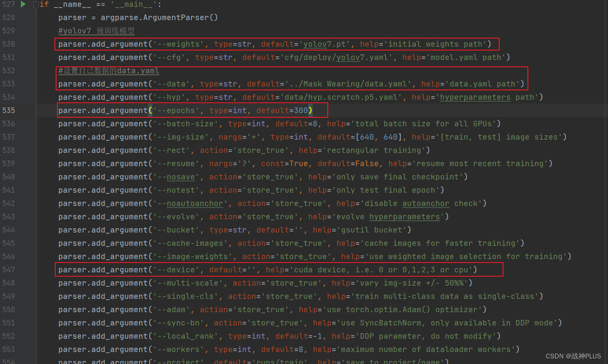
Task: Click the '--adam' argument string
Action: click(x=171, y=310)
